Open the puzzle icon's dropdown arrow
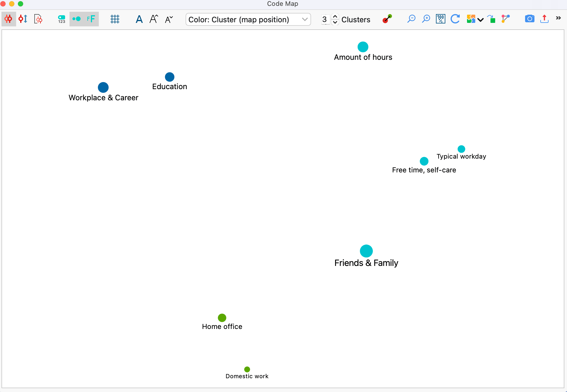This screenshot has height=392, width=567. coord(480,20)
